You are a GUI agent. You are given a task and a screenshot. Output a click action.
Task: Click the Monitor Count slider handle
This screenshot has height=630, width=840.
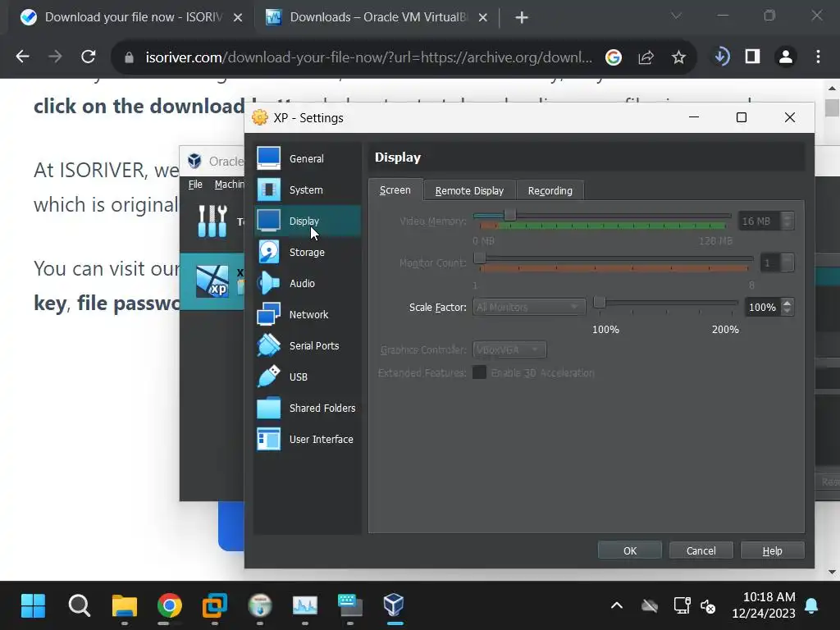point(480,258)
